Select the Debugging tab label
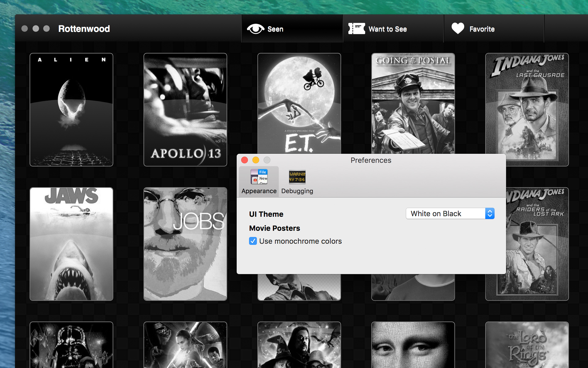Screen dimensions: 588x368 tap(297, 191)
